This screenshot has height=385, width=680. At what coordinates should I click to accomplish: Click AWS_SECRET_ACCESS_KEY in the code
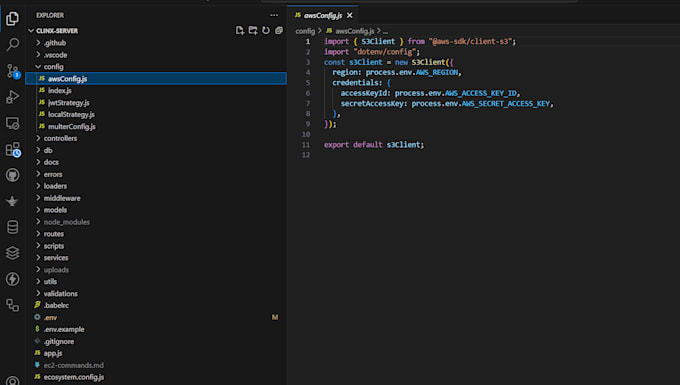pyautogui.click(x=506, y=104)
